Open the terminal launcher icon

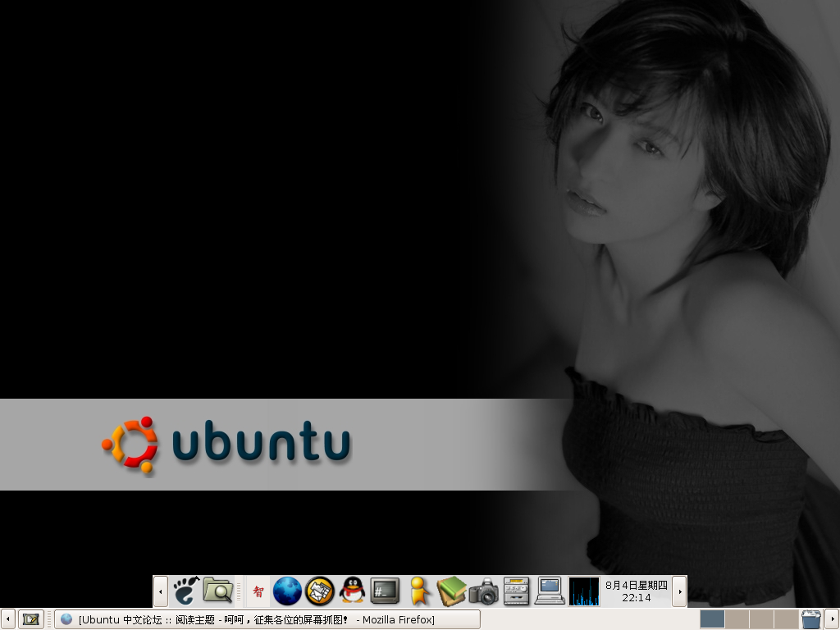(386, 591)
